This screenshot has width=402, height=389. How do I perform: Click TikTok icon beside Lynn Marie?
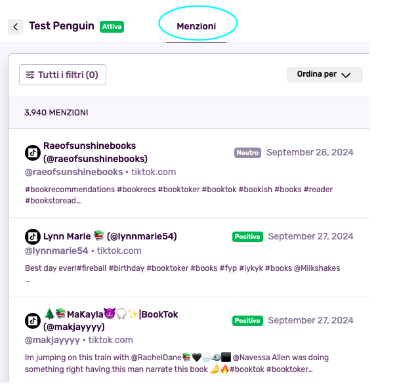click(x=33, y=237)
